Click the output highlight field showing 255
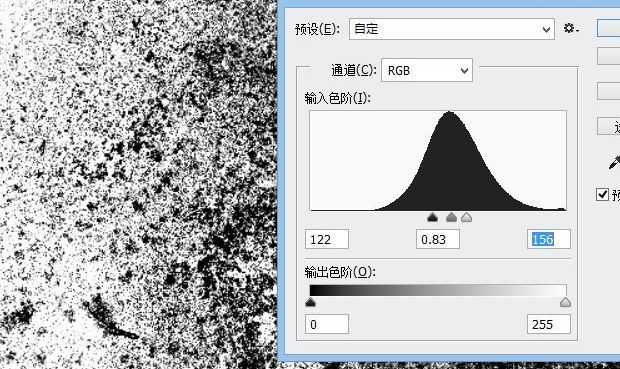620x369 pixels. [549, 324]
